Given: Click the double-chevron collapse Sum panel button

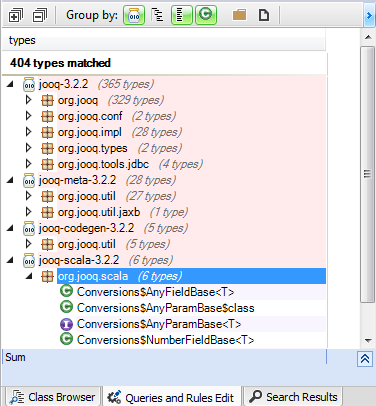Looking at the screenshot, I should (x=365, y=359).
